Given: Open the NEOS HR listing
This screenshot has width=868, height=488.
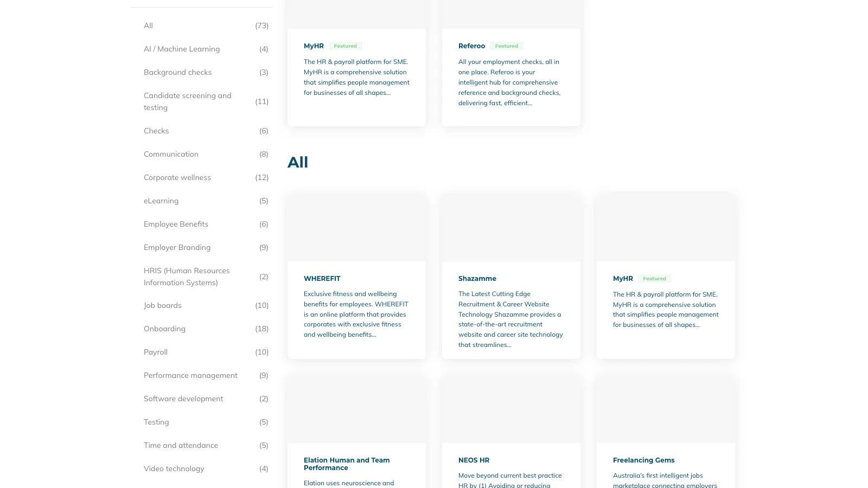Looking at the screenshot, I should pyautogui.click(x=474, y=460).
